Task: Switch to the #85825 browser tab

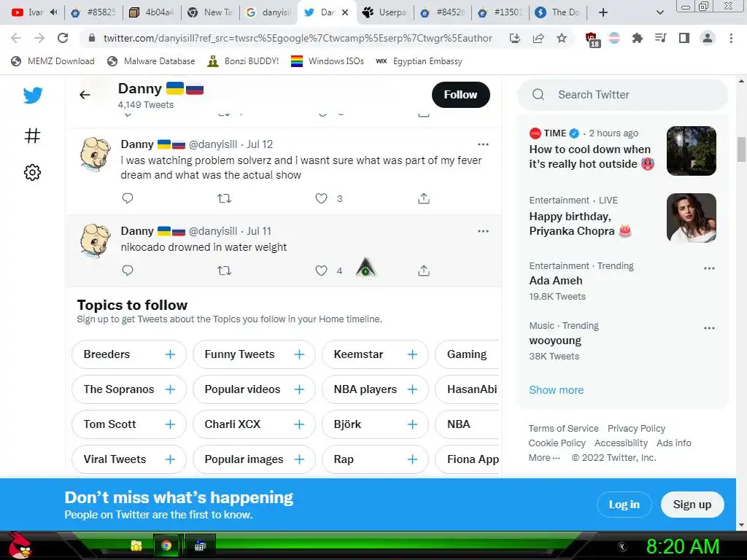Action: [93, 12]
